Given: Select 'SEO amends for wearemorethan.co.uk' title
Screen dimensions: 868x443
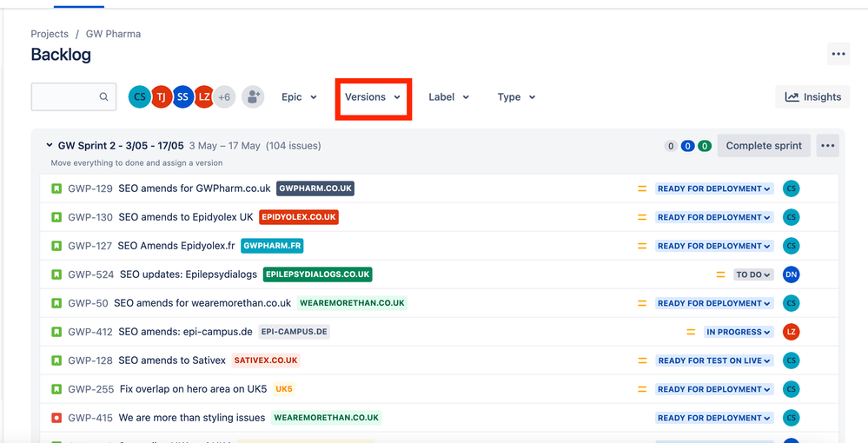Looking at the screenshot, I should pyautogui.click(x=202, y=303).
